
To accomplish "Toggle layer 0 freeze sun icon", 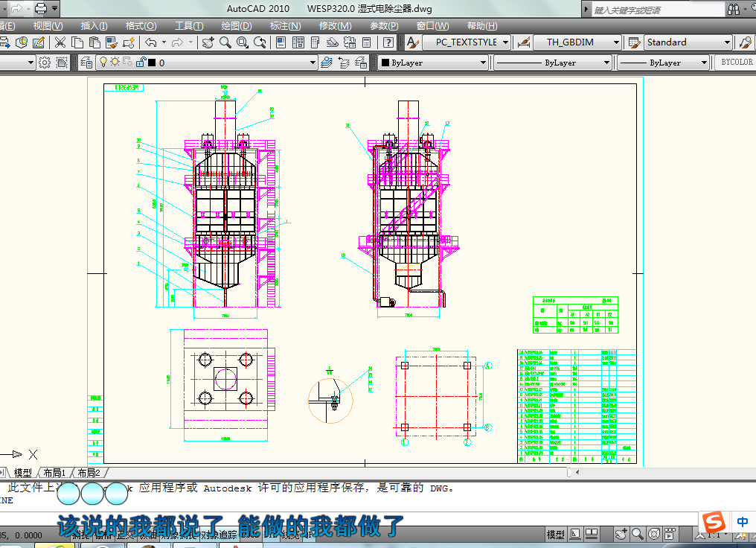I will [115, 63].
